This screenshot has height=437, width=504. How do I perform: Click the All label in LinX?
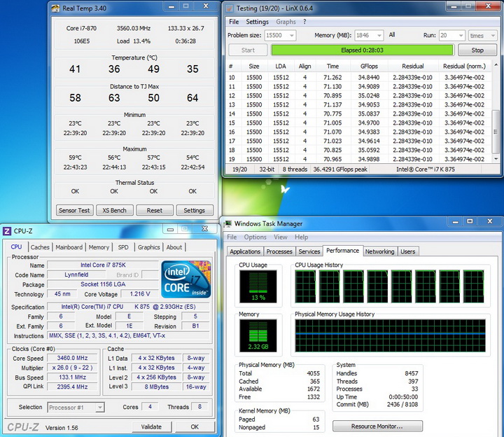tap(392, 35)
